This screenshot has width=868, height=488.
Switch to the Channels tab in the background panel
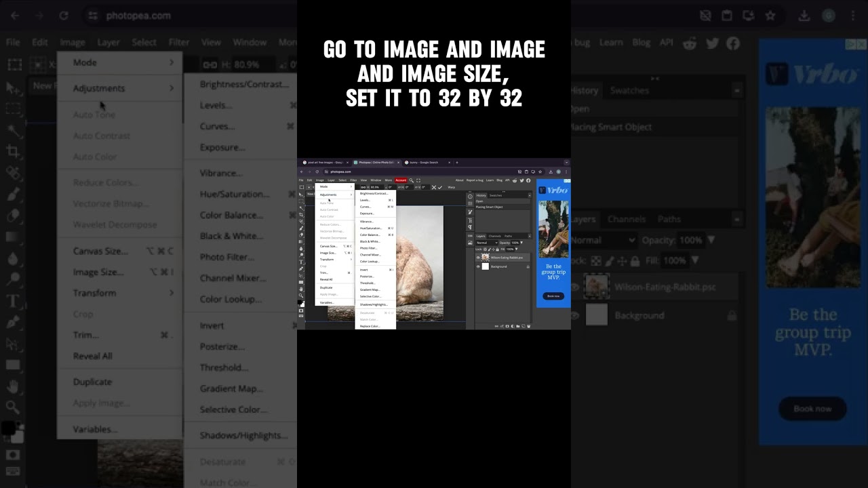click(x=627, y=219)
